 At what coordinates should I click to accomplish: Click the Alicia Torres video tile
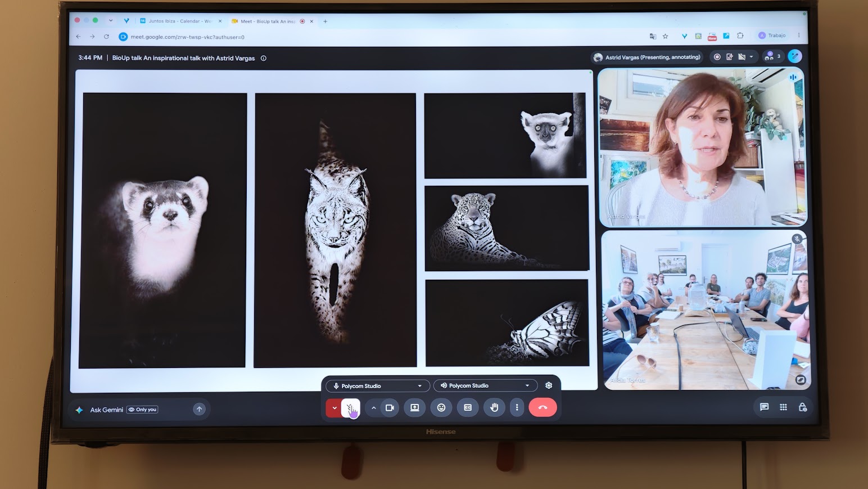point(706,310)
